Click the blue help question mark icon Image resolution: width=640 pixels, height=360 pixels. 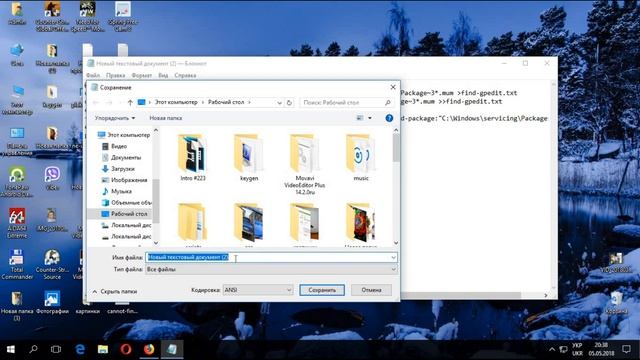pyautogui.click(x=389, y=118)
